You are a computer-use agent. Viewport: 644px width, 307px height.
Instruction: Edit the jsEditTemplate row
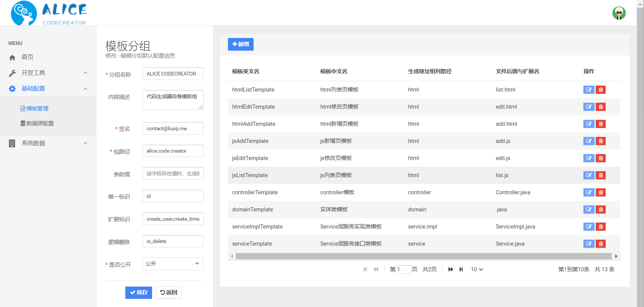589,158
